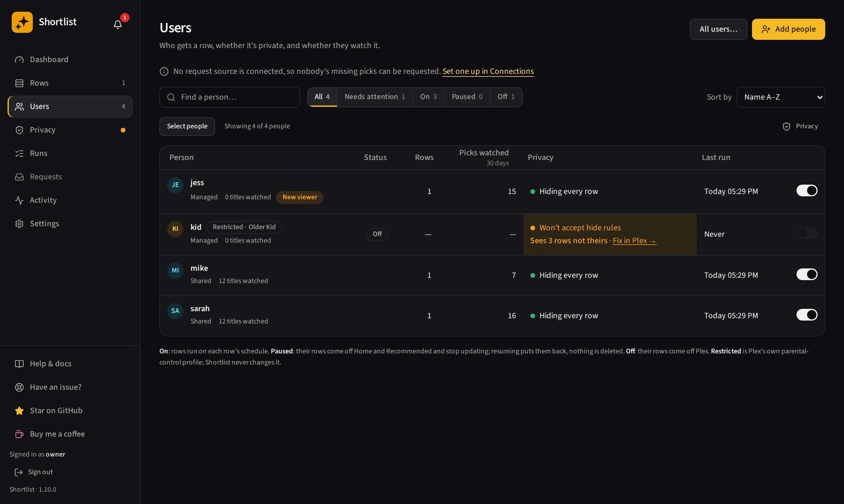Filter to Off users
This screenshot has height=504, width=844.
coord(506,97)
